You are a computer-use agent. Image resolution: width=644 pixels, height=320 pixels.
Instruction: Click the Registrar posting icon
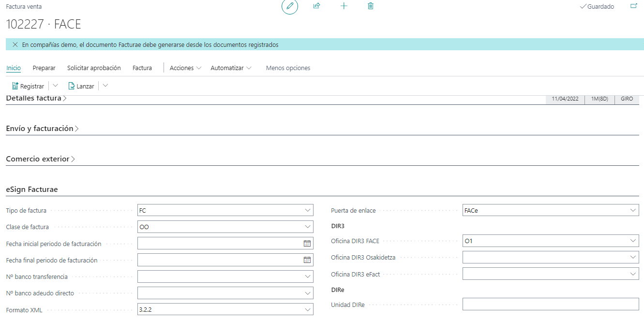(15, 86)
